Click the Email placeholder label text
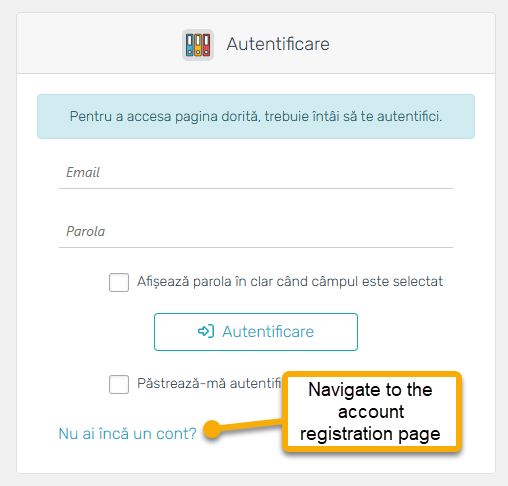Screen dimensions: 508x486 [x=83, y=172]
